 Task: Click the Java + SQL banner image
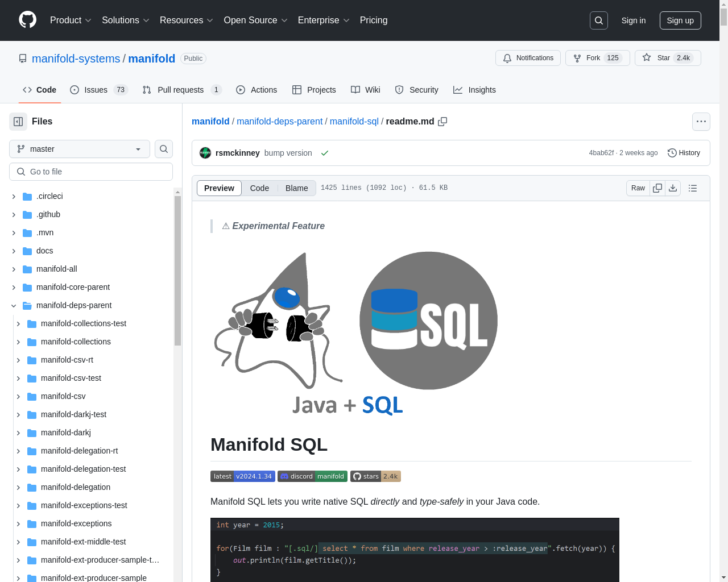357,335
